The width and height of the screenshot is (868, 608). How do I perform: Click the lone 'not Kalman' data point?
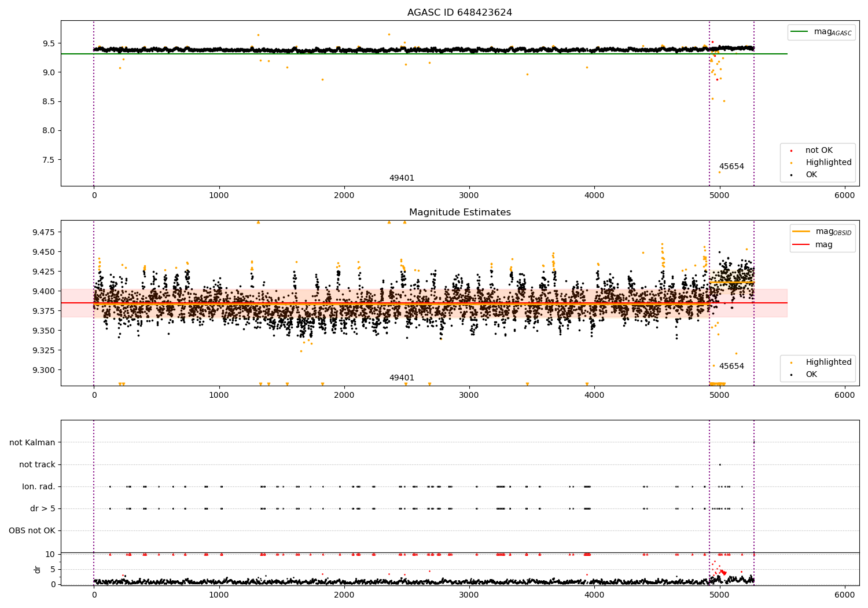pyautogui.click(x=753, y=442)
